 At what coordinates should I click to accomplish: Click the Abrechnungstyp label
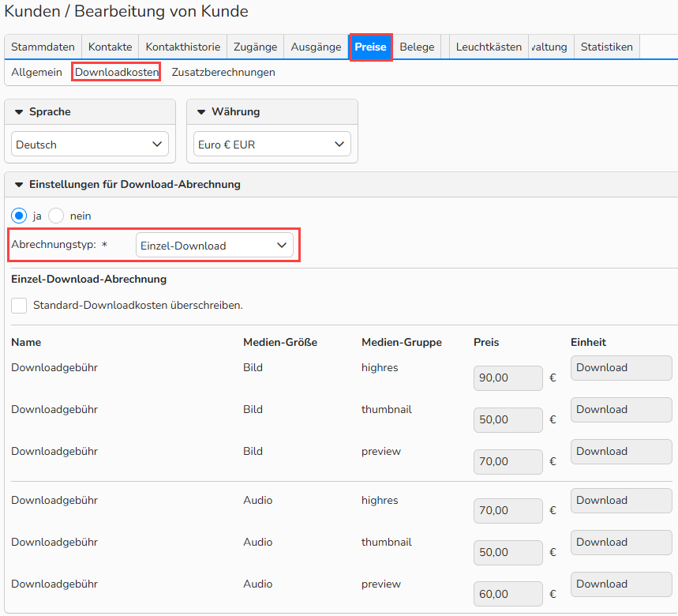pos(54,244)
